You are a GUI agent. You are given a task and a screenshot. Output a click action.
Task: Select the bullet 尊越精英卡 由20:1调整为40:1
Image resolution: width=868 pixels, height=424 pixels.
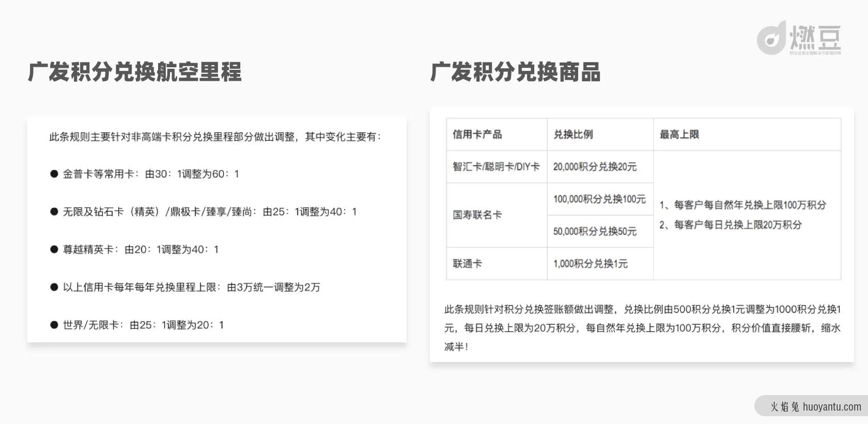pyautogui.click(x=134, y=250)
